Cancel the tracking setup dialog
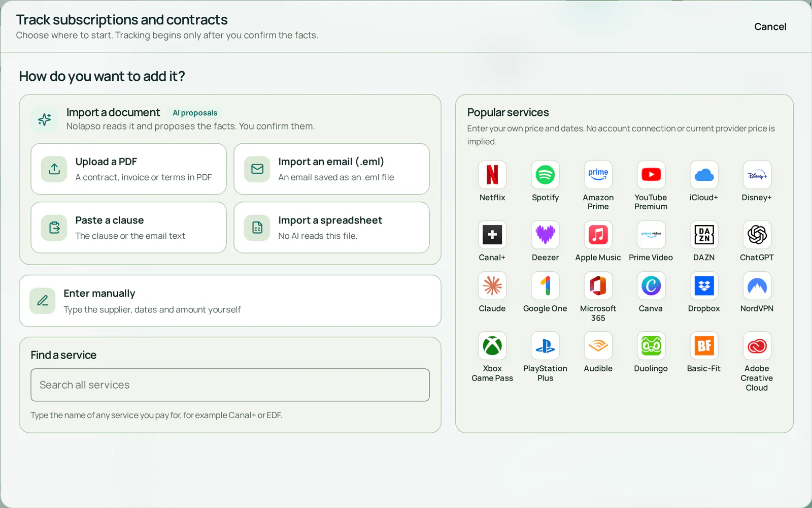The image size is (812, 508). coord(770,26)
